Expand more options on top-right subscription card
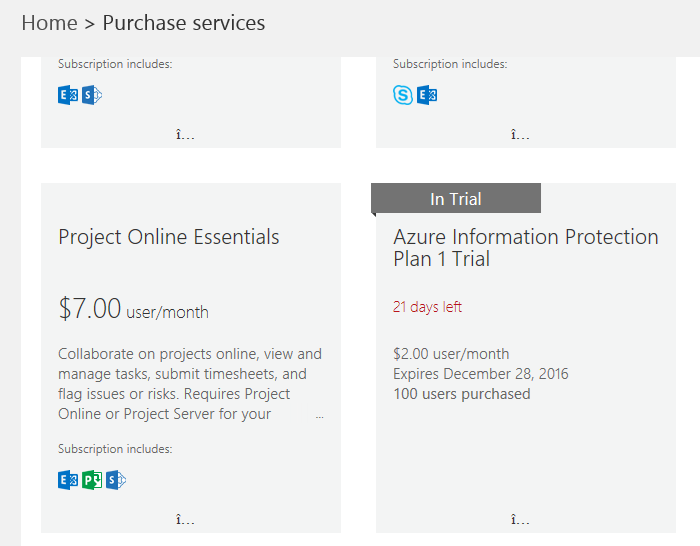This screenshot has height=546, width=700. point(520,135)
